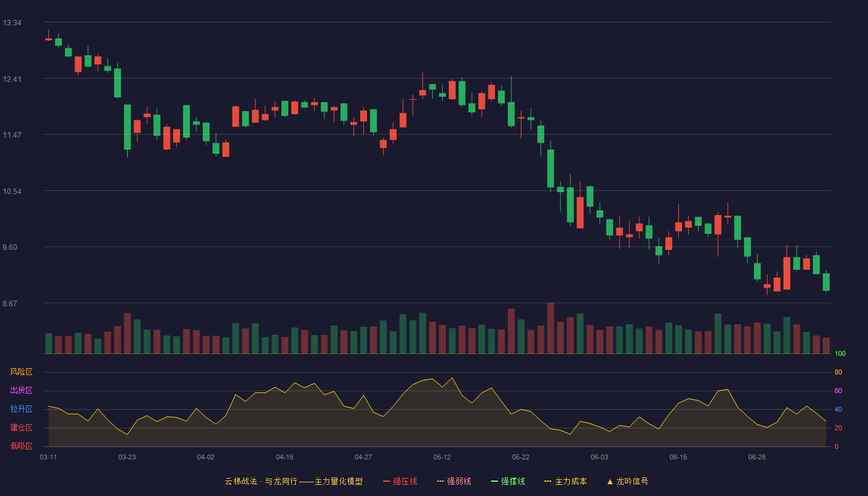Viewport: 868px width, 496px height.
Task: Toggle the 强撑线 legend series
Action: [x=508, y=481]
